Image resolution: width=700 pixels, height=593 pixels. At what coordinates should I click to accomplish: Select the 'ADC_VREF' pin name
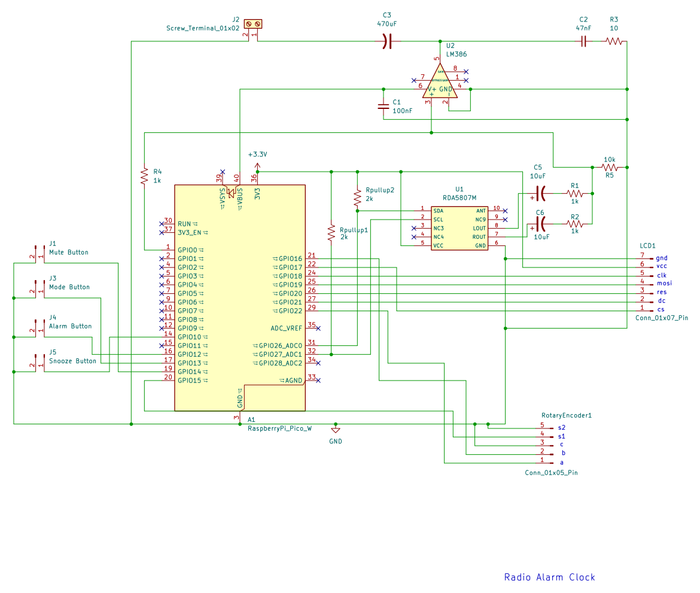click(287, 328)
